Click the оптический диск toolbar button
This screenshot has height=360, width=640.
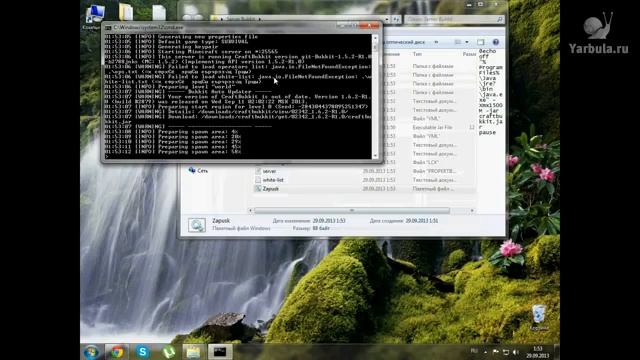405,42
